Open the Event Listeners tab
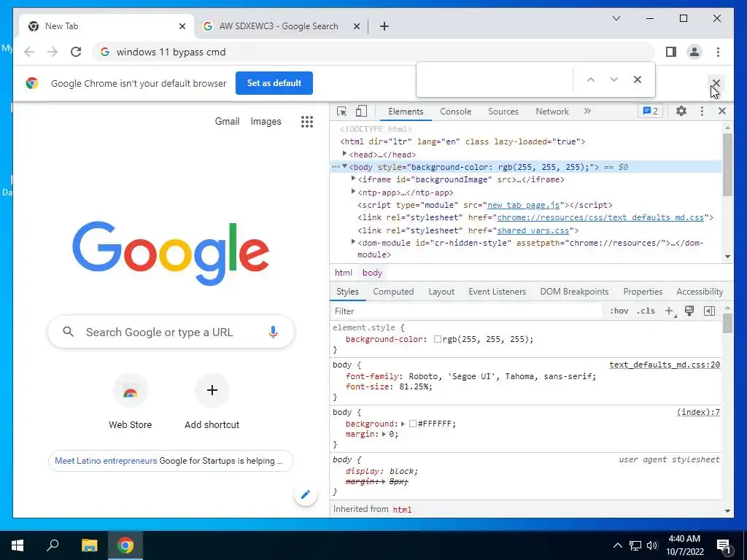Image resolution: width=747 pixels, height=560 pixels. pyautogui.click(x=497, y=292)
